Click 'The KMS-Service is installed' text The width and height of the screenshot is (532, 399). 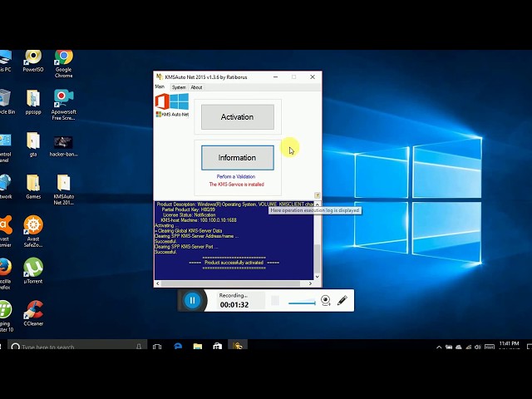pyautogui.click(x=236, y=185)
